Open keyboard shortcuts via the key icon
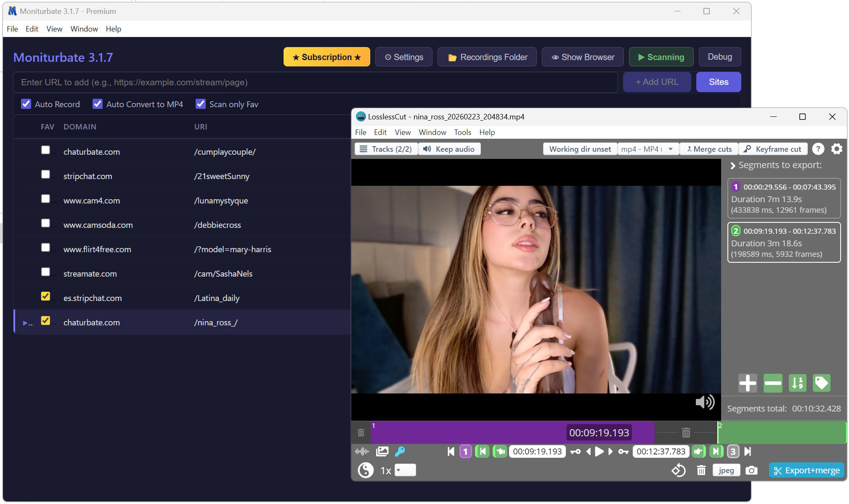Image resolution: width=849 pixels, height=504 pixels. point(400,451)
